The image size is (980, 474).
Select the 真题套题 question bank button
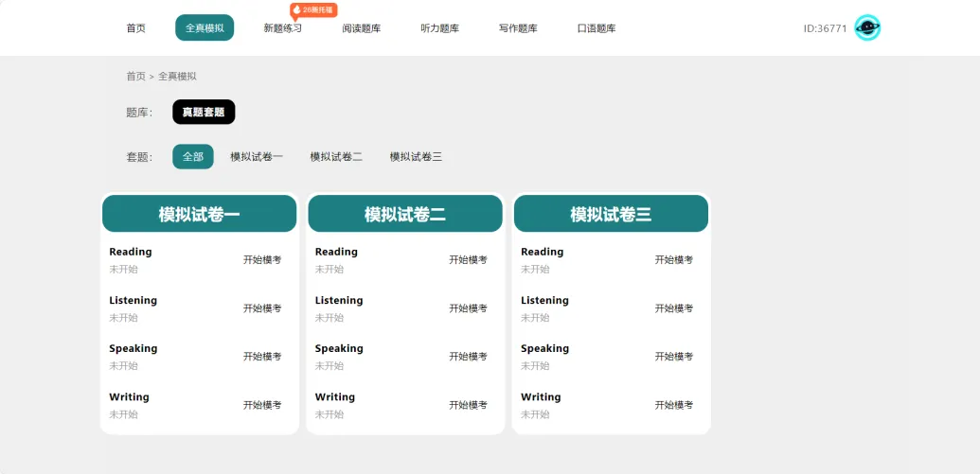click(204, 112)
